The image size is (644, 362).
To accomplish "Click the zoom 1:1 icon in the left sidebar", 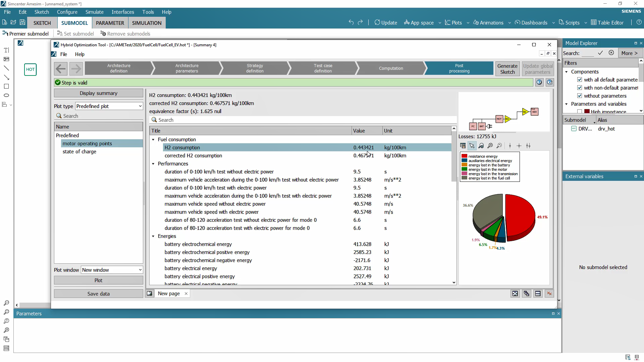I will tap(6, 303).
